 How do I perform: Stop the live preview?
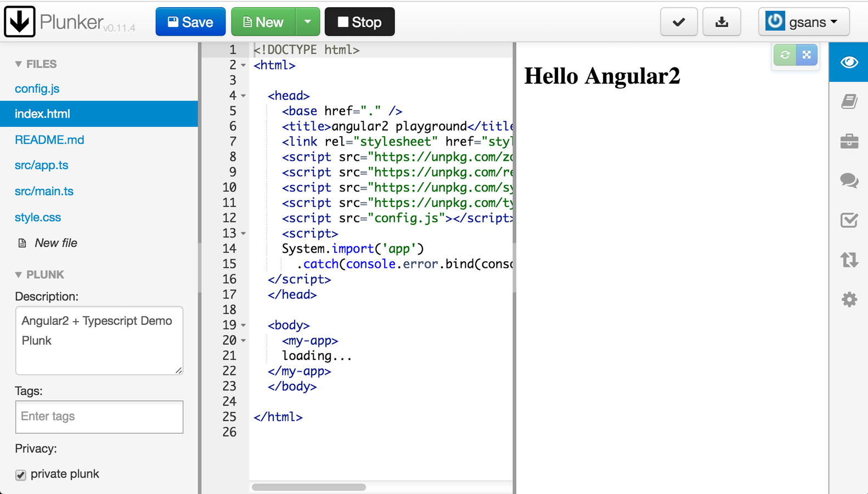360,22
